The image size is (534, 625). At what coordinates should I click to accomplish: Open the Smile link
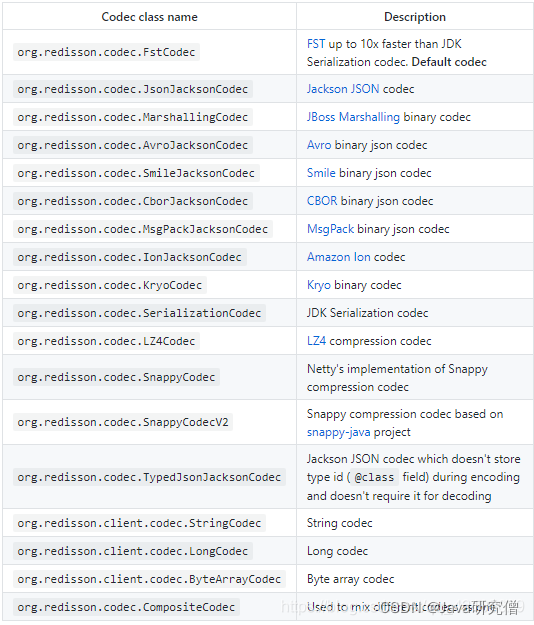(x=321, y=173)
